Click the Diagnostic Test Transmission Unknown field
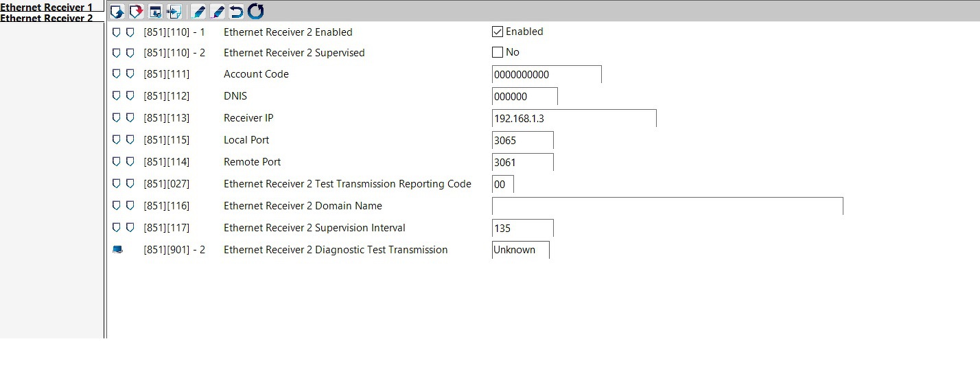The image size is (980, 372). (x=521, y=250)
